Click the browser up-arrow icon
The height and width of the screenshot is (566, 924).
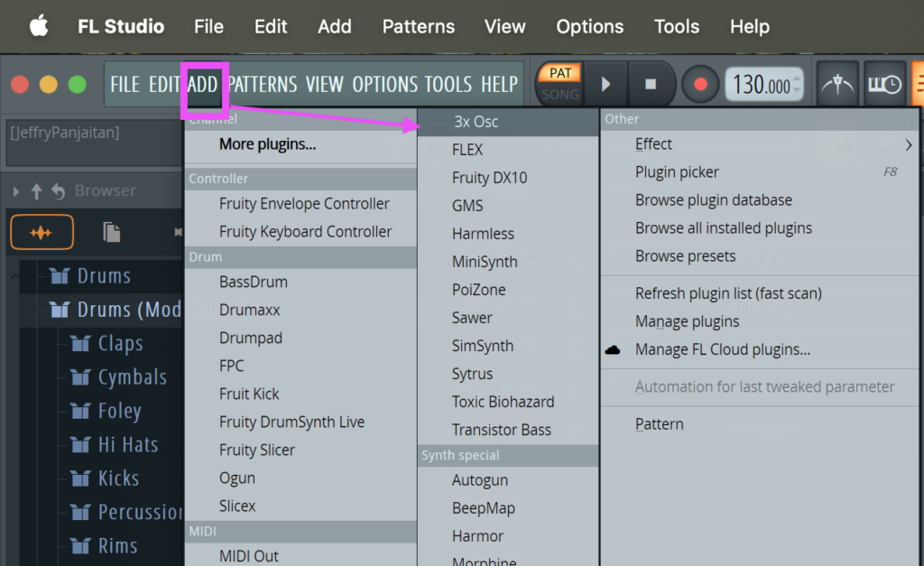37,191
